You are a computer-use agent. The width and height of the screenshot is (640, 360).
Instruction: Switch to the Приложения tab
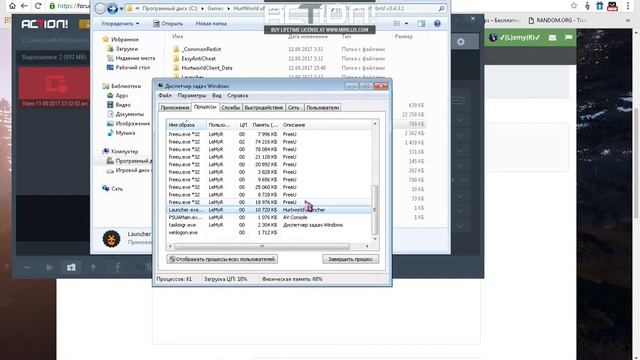tap(175, 108)
